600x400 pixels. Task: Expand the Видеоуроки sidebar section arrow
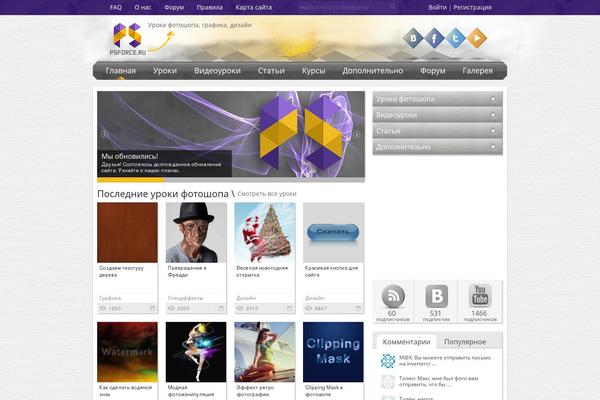point(493,115)
